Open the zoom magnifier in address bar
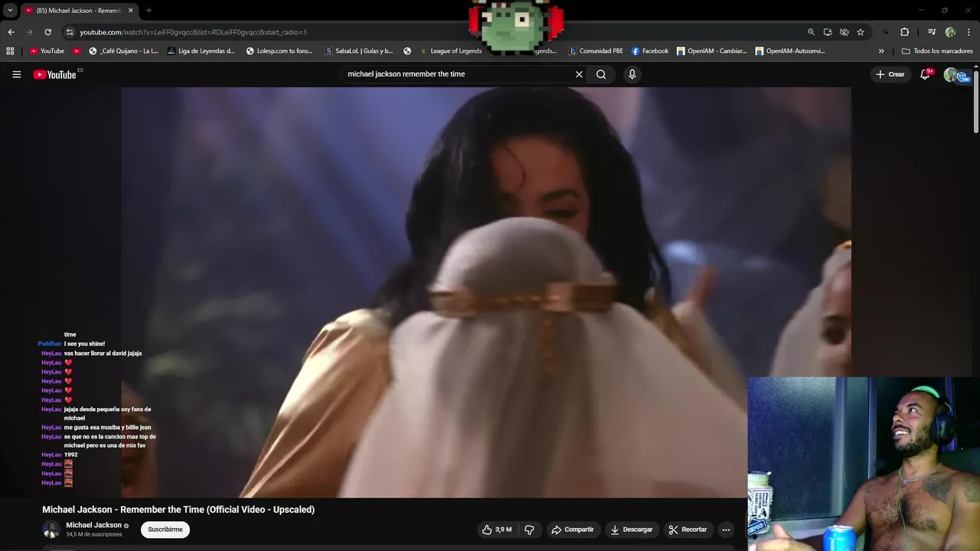This screenshot has height=551, width=980. click(x=811, y=32)
